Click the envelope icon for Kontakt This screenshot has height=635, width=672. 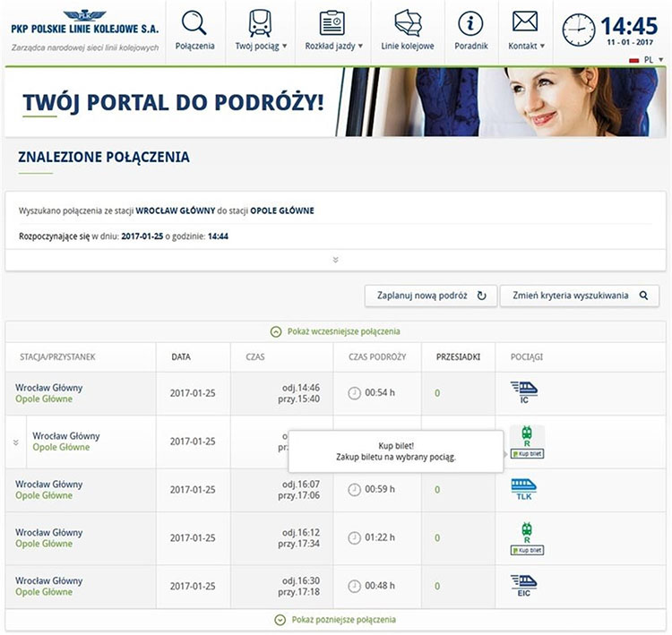pos(525,21)
